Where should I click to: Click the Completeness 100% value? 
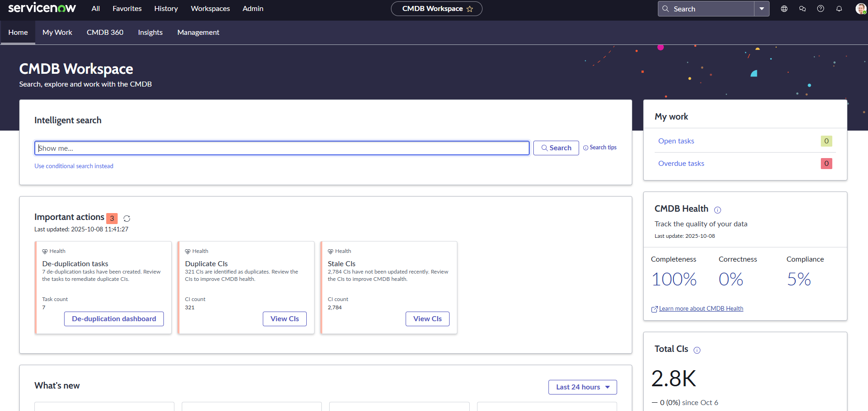(x=674, y=279)
